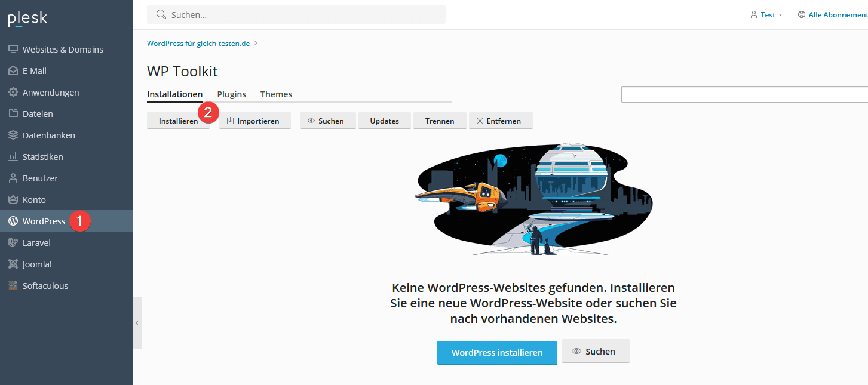Click the Entfernen toolbar button

pos(500,121)
